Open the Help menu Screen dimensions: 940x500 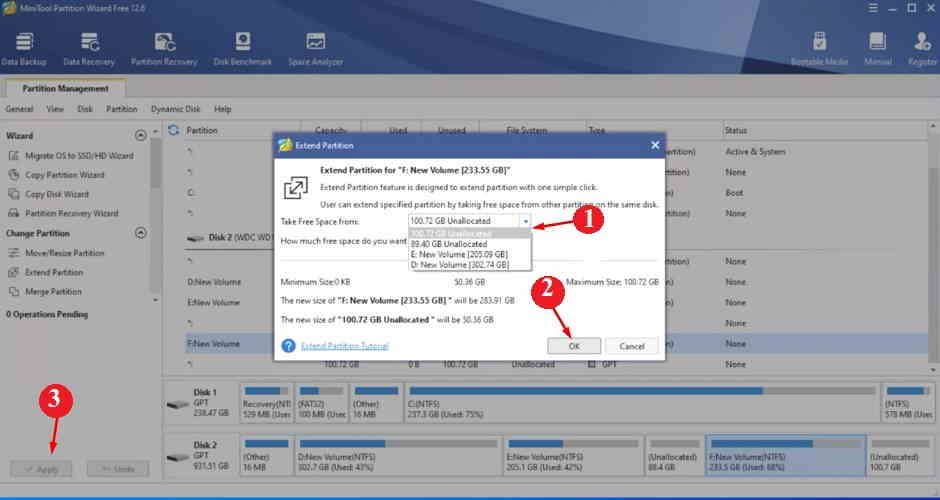(x=222, y=109)
